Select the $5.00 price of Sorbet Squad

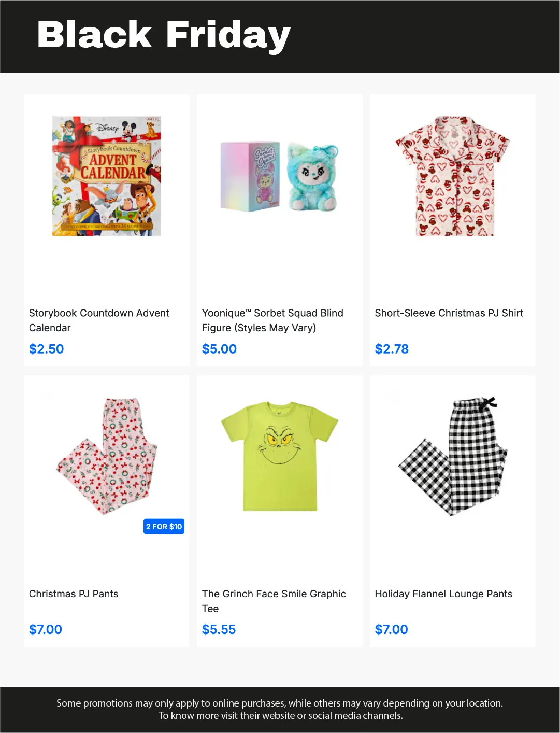tap(219, 349)
